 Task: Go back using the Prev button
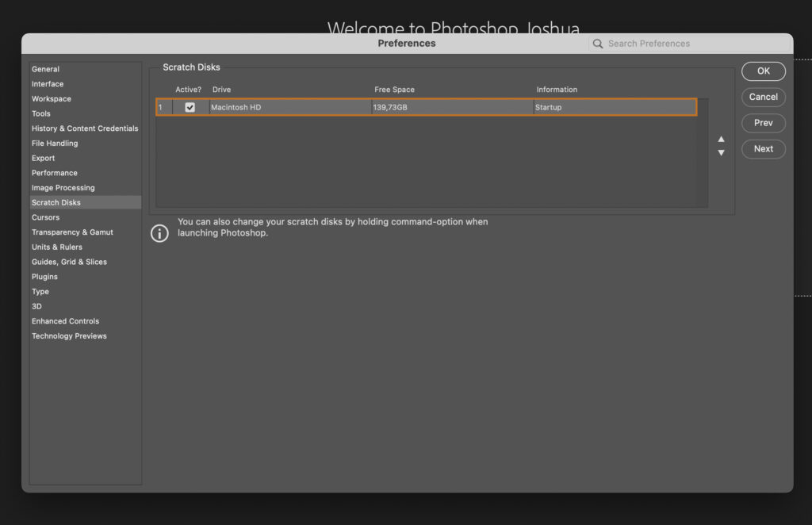[x=763, y=123]
